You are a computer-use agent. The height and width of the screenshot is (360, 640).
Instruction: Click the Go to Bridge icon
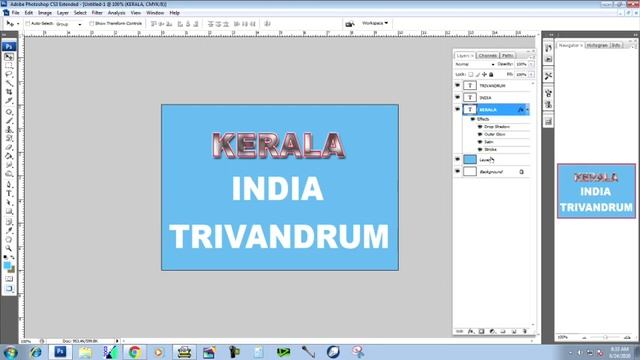pos(349,24)
